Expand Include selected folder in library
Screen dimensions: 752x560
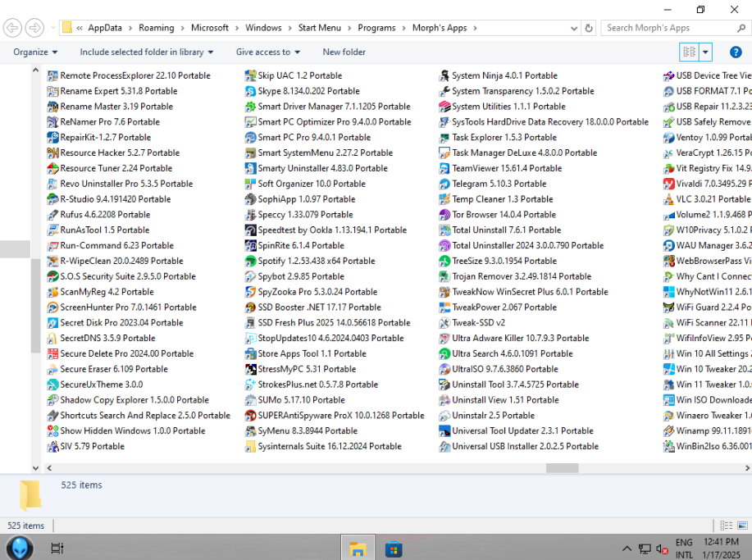[146, 52]
